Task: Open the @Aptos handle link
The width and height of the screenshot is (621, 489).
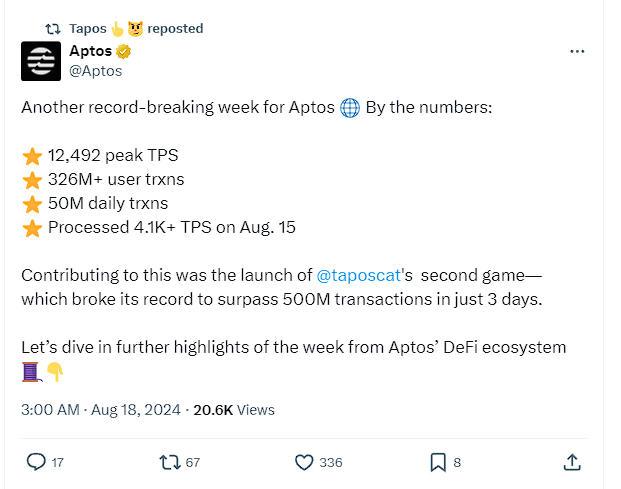Action: click(x=96, y=71)
